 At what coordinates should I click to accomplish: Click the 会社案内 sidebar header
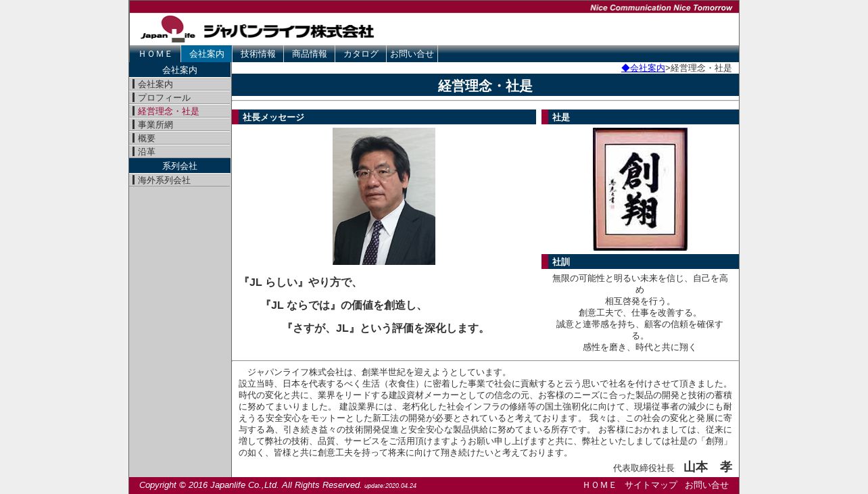180,70
